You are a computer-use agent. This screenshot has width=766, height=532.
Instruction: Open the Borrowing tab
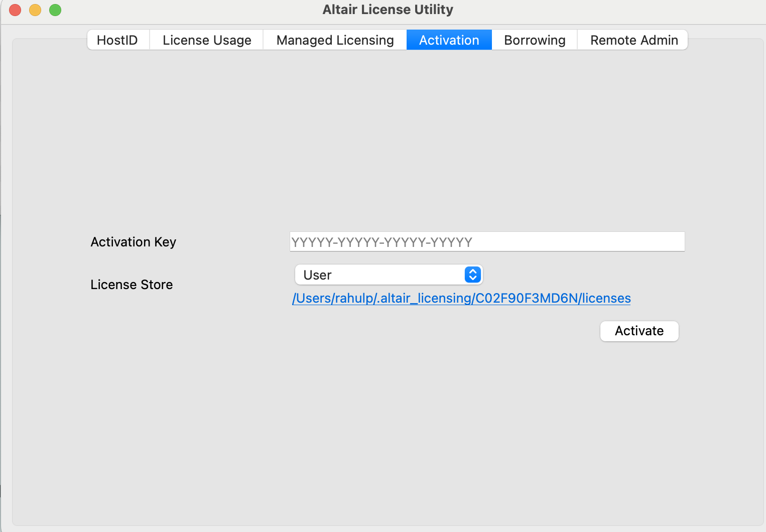tap(534, 40)
